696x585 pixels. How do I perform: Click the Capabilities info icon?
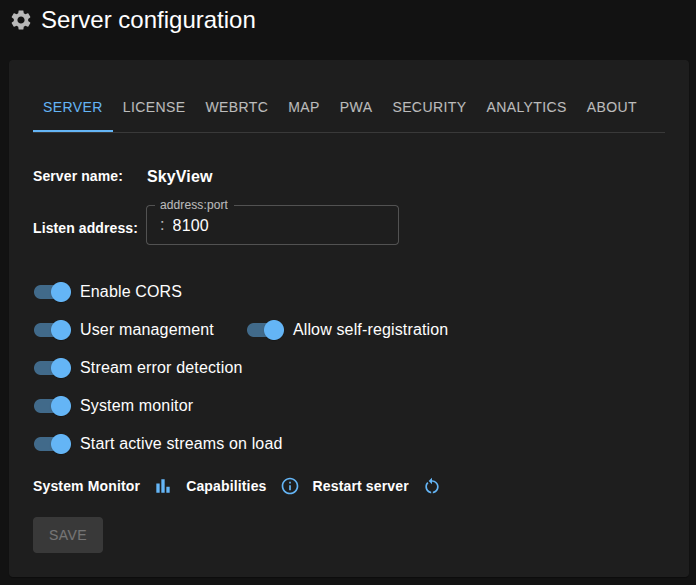tap(290, 486)
